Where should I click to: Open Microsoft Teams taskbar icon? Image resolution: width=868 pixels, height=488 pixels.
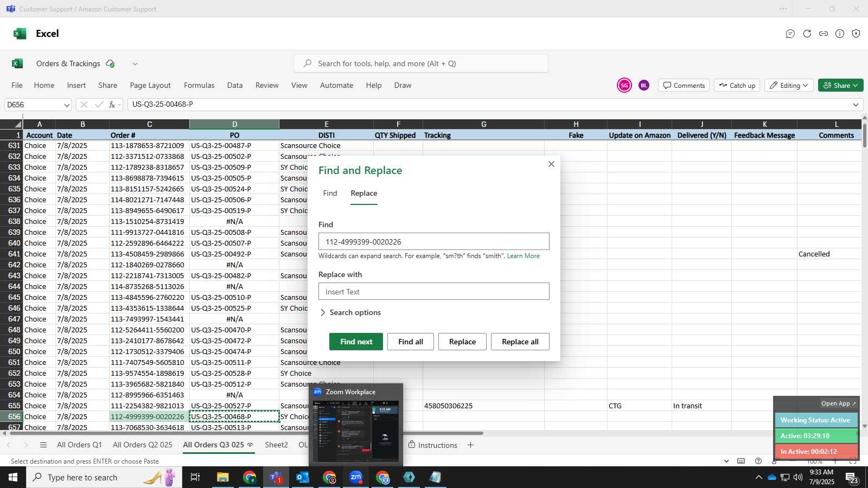[276, 477]
